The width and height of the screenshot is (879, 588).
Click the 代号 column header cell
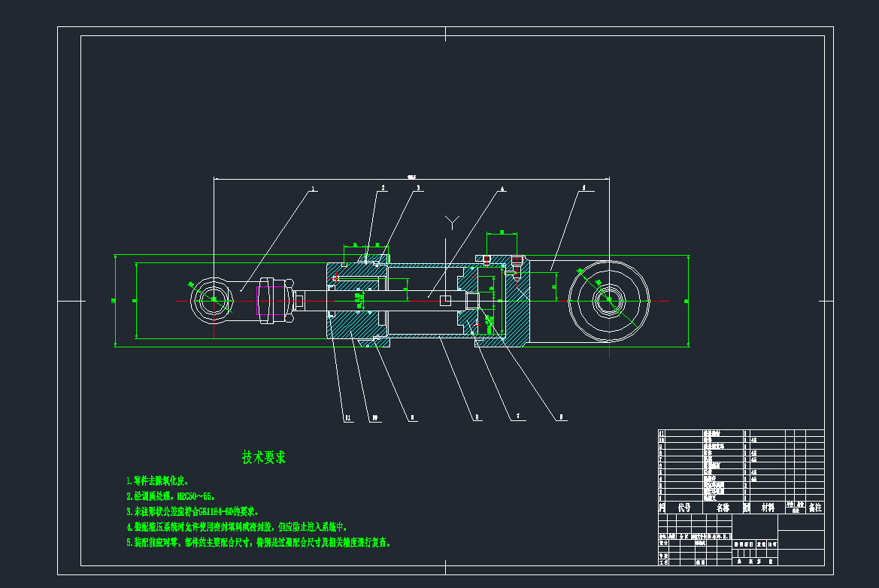point(683,507)
